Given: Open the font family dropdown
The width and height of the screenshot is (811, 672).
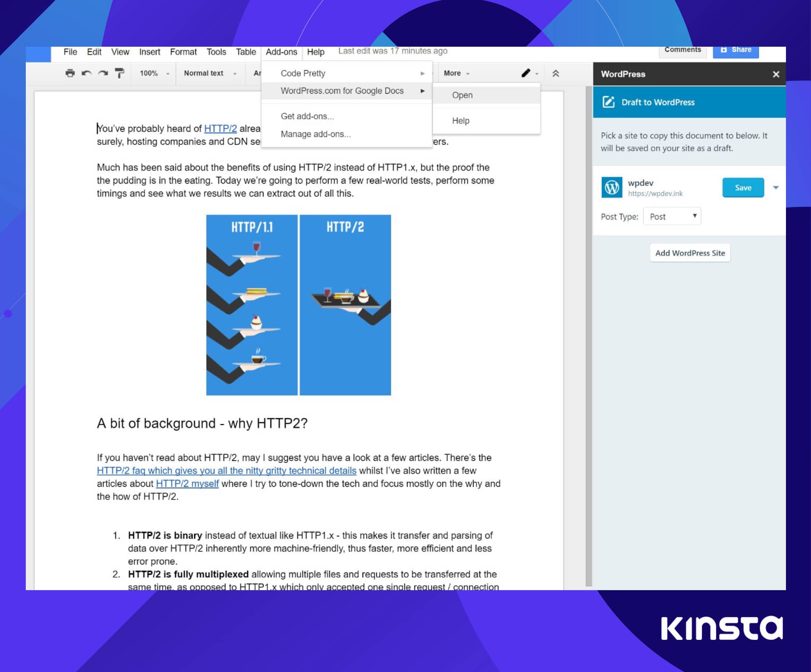Looking at the screenshot, I should click(257, 73).
